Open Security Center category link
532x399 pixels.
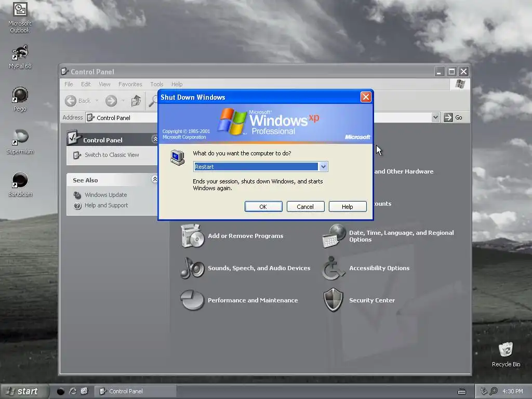point(372,300)
